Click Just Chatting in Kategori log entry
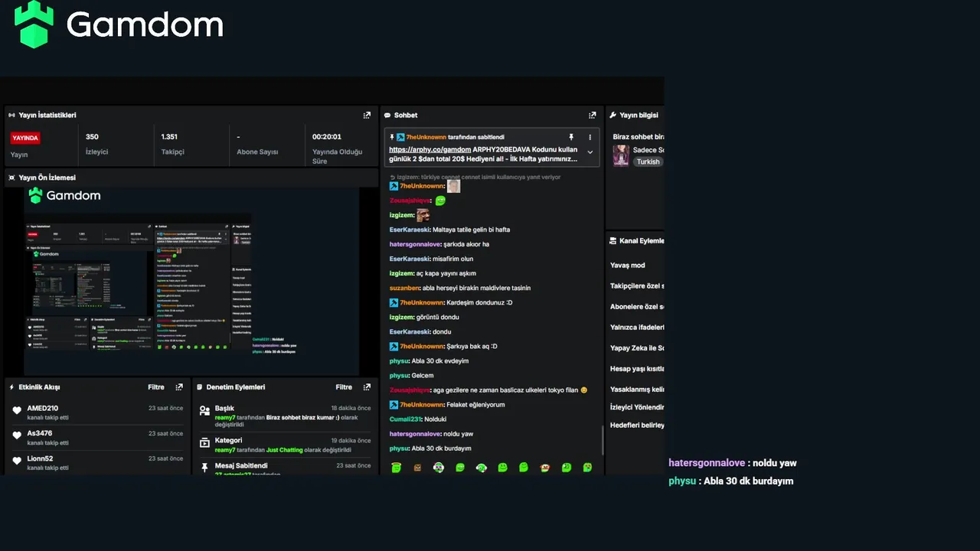Viewport: 980px width, 551px height. [x=285, y=450]
